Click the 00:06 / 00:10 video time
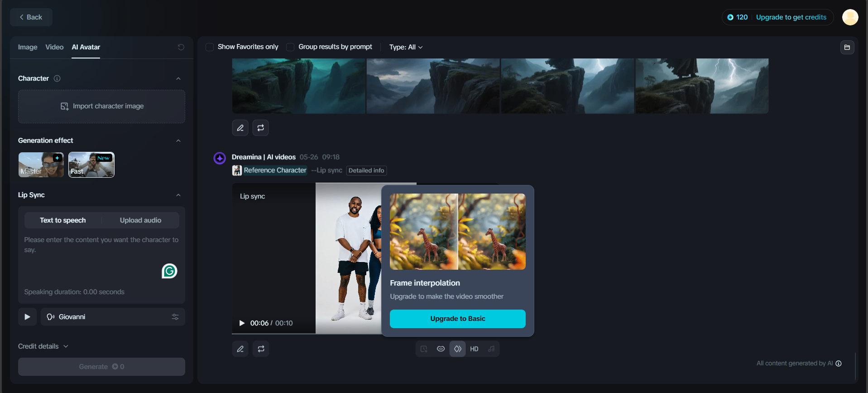The height and width of the screenshot is (393, 868). [271, 323]
